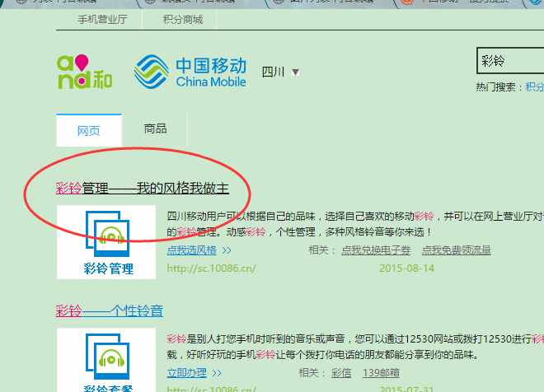Follow the 立即办理 link

(186, 373)
